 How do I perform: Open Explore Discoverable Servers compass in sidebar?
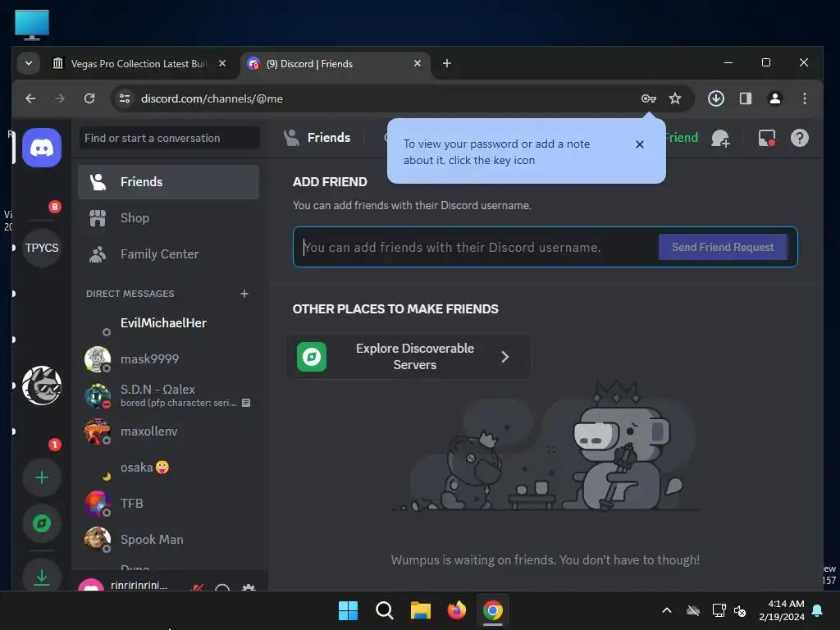pos(42,523)
